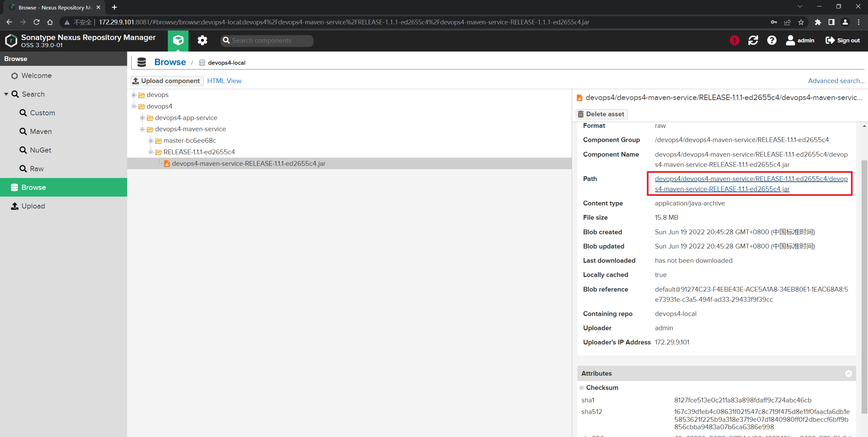Open the help question mark icon

(x=772, y=40)
